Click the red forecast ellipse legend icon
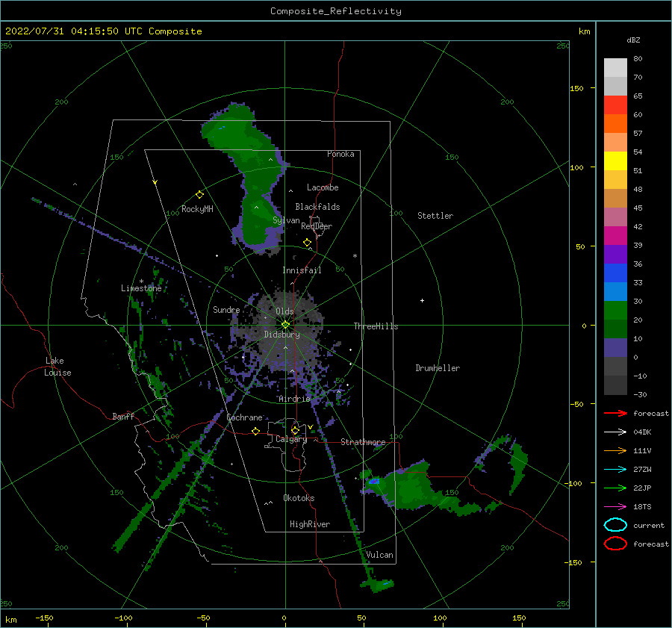Image resolution: width=672 pixels, height=628 pixels. [x=615, y=544]
